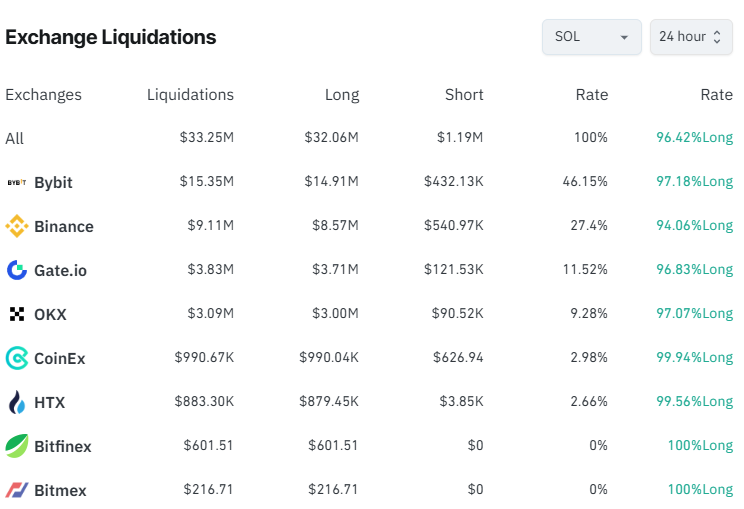The image size is (744, 509).
Task: Sort by the Long column header
Action: click(341, 95)
